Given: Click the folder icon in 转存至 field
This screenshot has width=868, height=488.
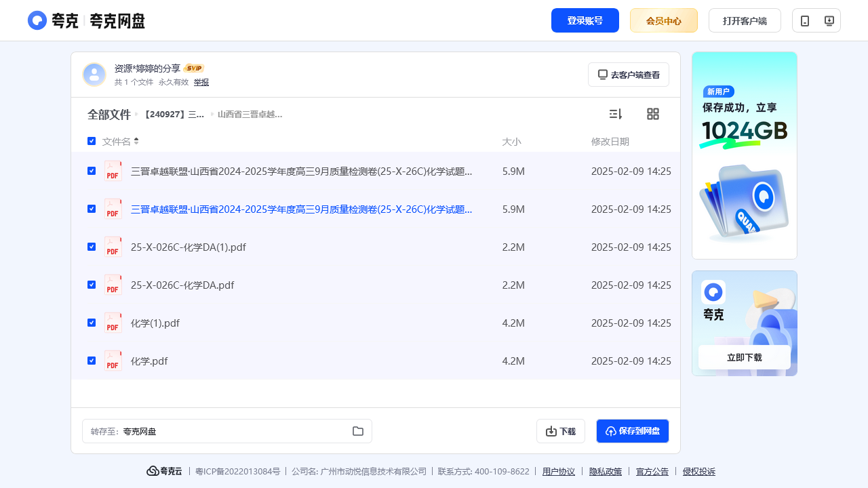Looking at the screenshot, I should (358, 431).
